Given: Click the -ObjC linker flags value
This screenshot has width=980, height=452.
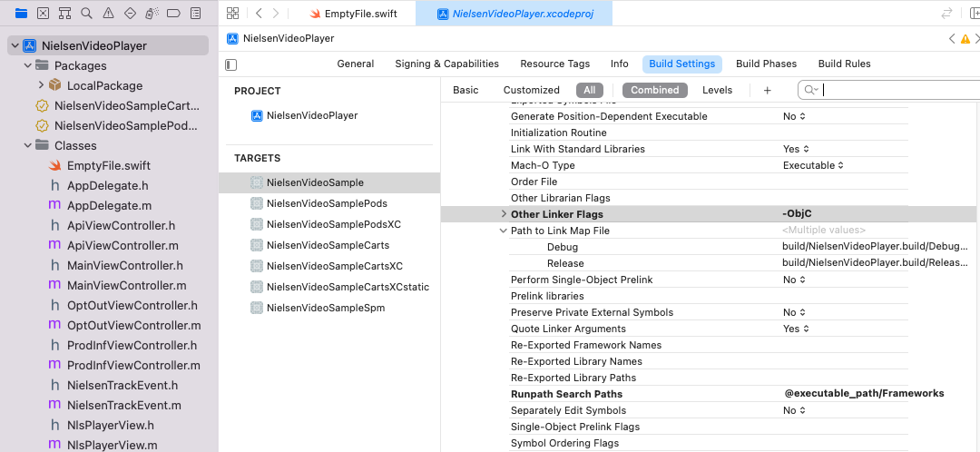Looking at the screenshot, I should click(797, 214).
